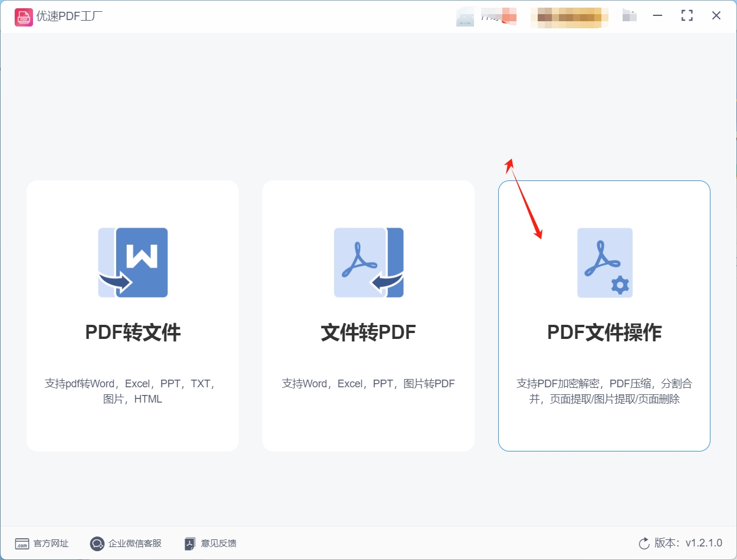This screenshot has height=560, width=737.
Task: Open the 意见反馈 link
Action: tap(219, 543)
